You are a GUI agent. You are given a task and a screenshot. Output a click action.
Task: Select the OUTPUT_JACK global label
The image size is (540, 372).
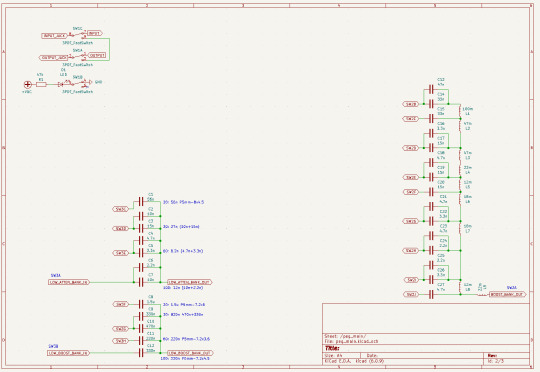point(54,58)
